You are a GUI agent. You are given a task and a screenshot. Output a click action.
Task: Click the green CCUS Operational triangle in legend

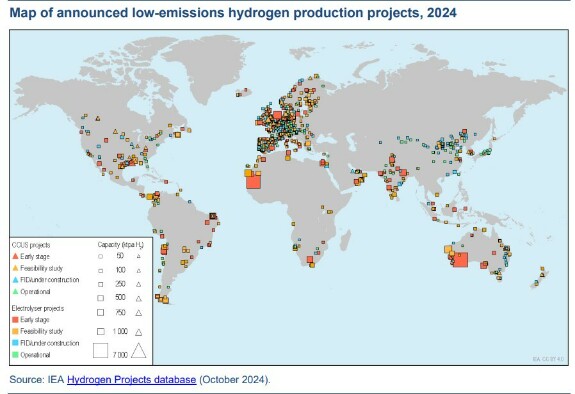click(15, 291)
